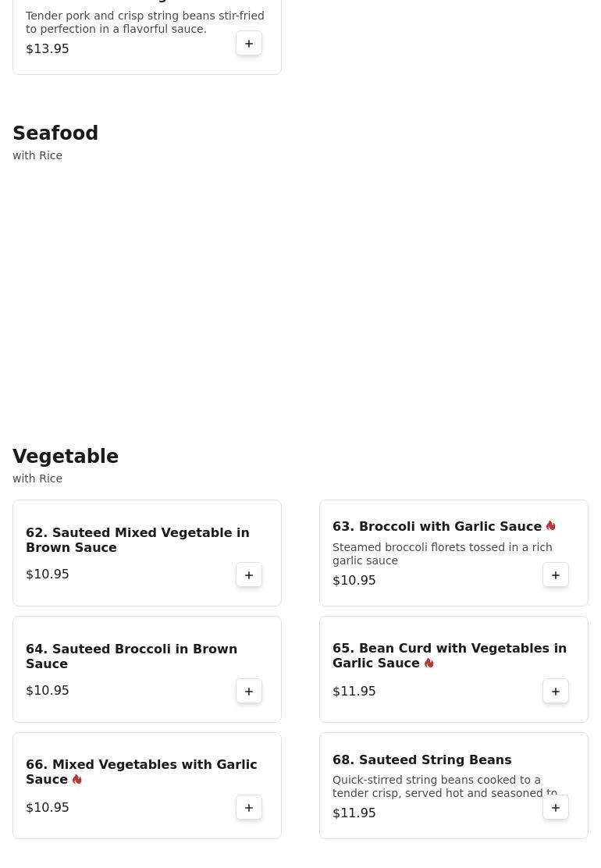Click spicy flame icon on Broccoli with Garlic Sauce
Viewport: 601px width, 868px height.
tap(550, 526)
